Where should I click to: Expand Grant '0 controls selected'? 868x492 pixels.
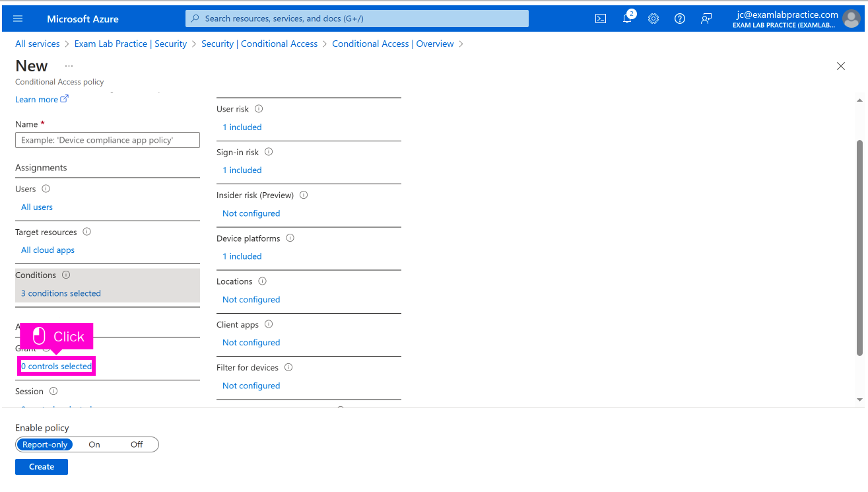57,366
